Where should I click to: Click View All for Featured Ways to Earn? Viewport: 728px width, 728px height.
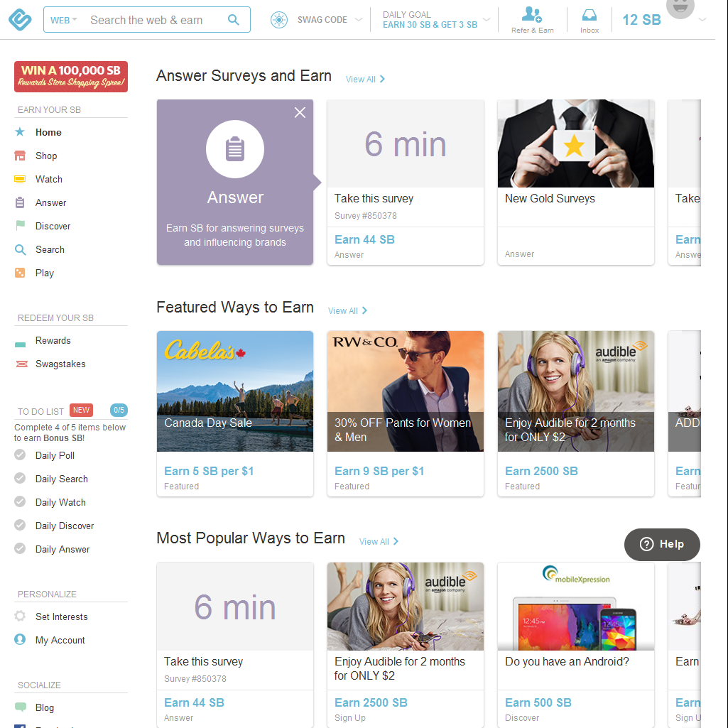click(348, 310)
